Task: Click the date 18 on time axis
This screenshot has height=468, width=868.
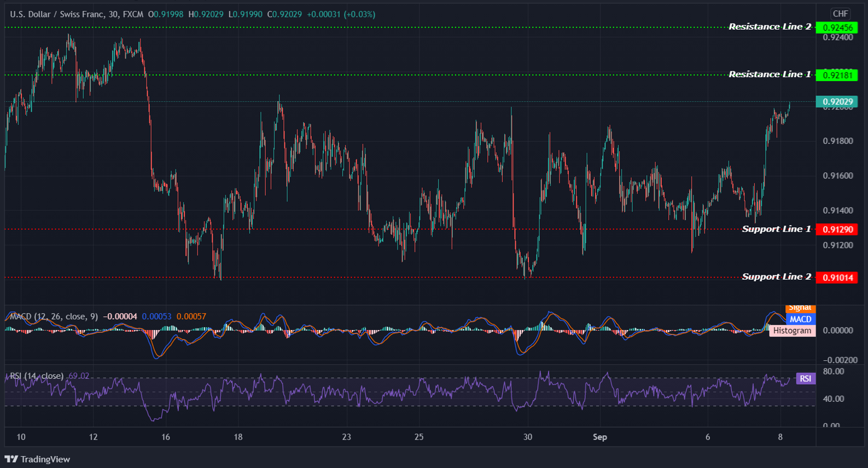Action: (238, 437)
